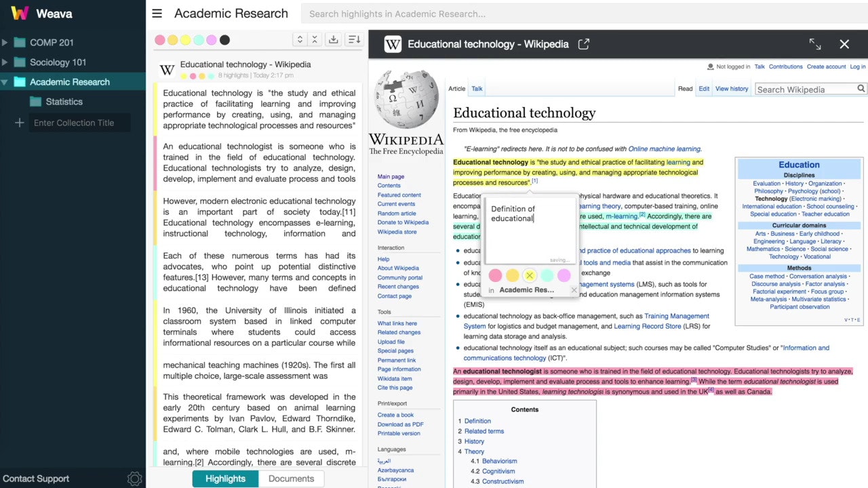The height and width of the screenshot is (488, 868).
Task: Filter highlights by teal color
Action: 199,40
